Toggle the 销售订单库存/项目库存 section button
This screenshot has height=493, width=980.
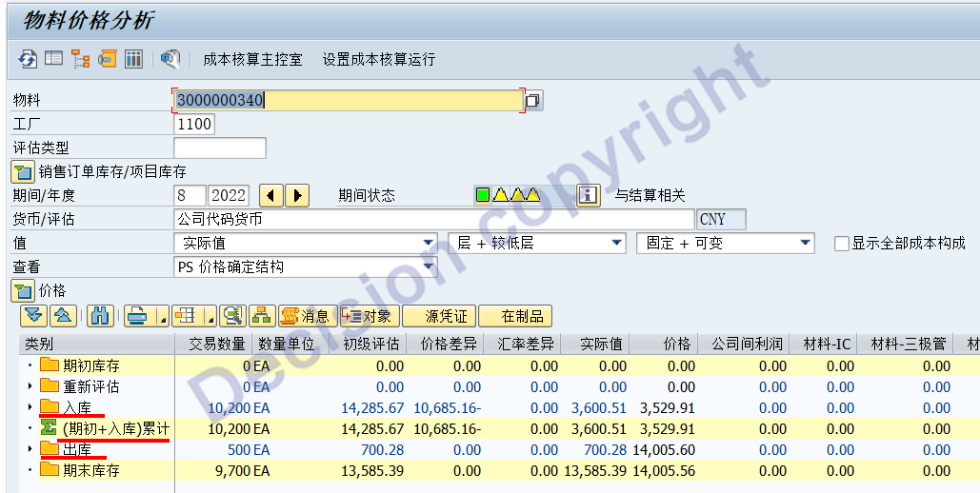(23, 172)
